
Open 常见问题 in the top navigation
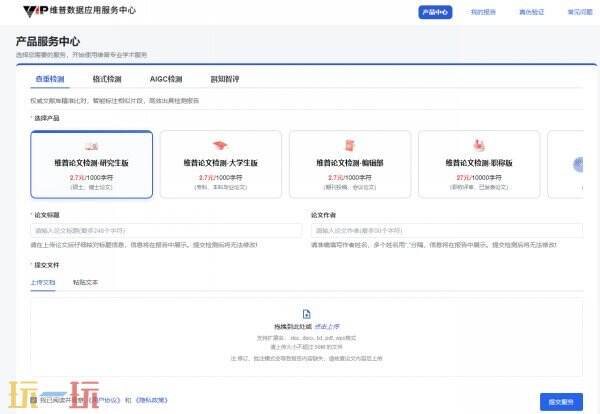(x=580, y=12)
